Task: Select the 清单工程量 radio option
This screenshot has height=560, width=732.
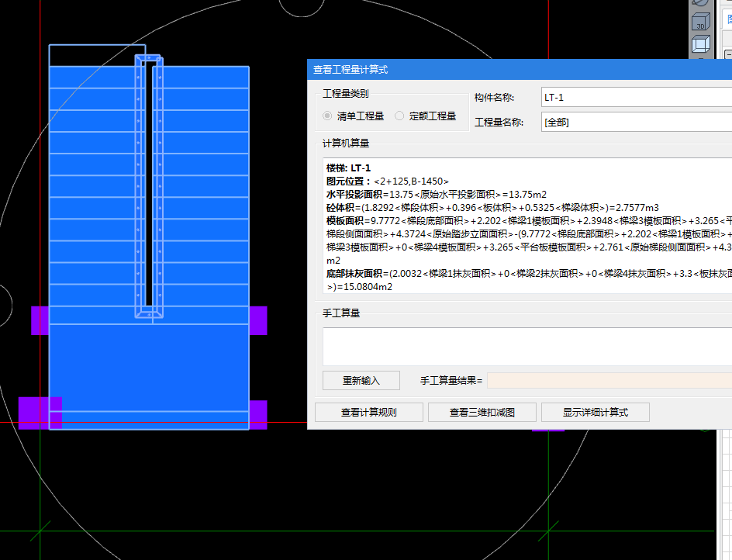Action: [x=353, y=116]
